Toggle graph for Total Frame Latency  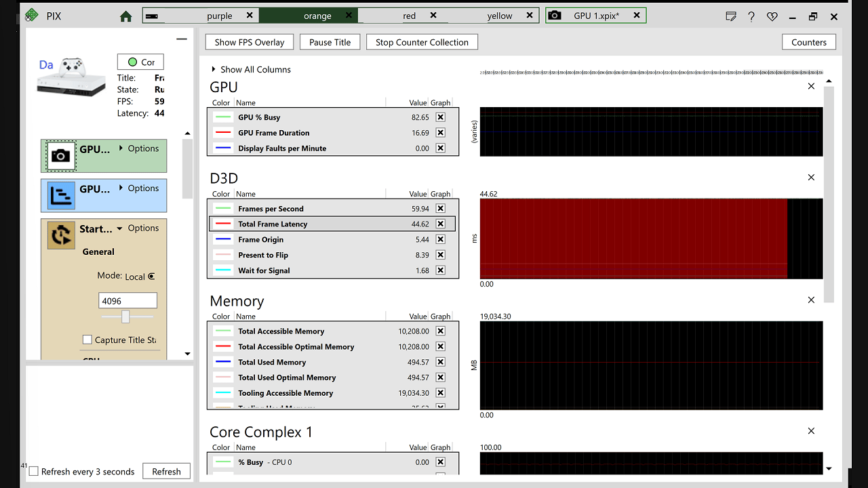click(x=441, y=224)
